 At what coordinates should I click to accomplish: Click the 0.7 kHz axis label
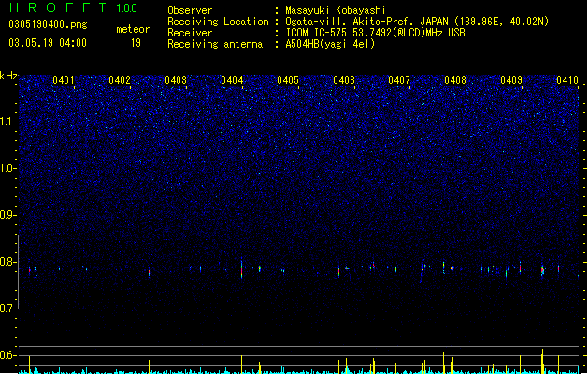8,309
